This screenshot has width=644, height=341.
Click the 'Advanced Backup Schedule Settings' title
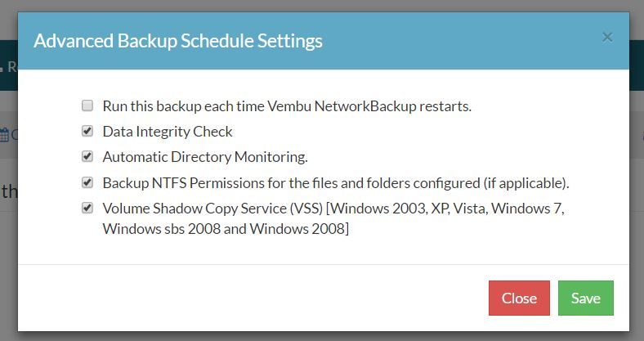[178, 41]
